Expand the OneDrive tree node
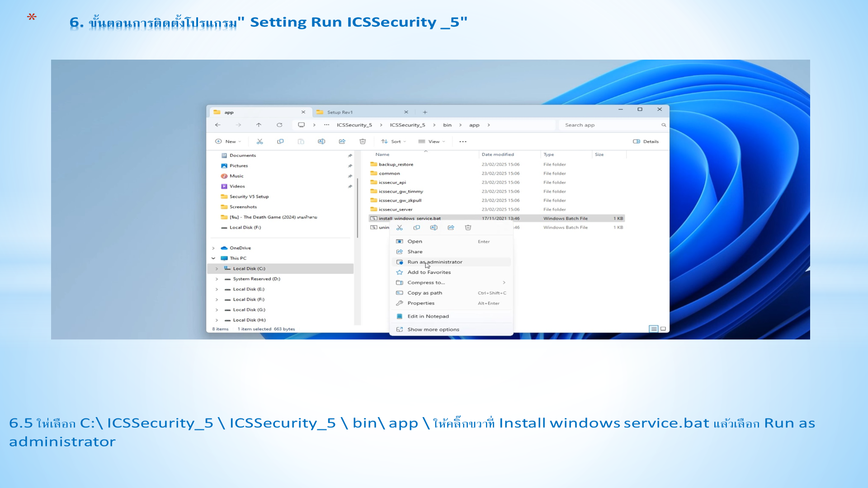Screen dimensions: 868x488 click(213, 248)
